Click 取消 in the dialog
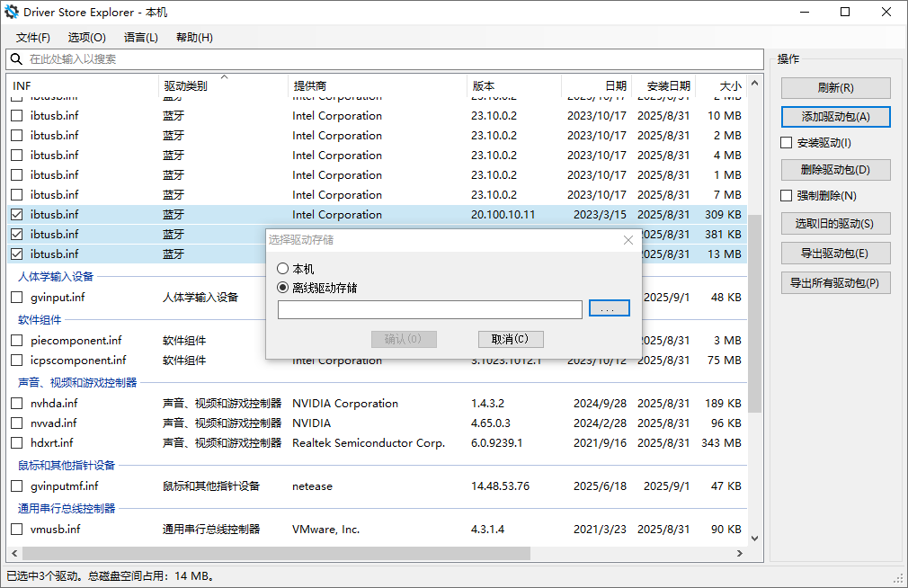 511,339
